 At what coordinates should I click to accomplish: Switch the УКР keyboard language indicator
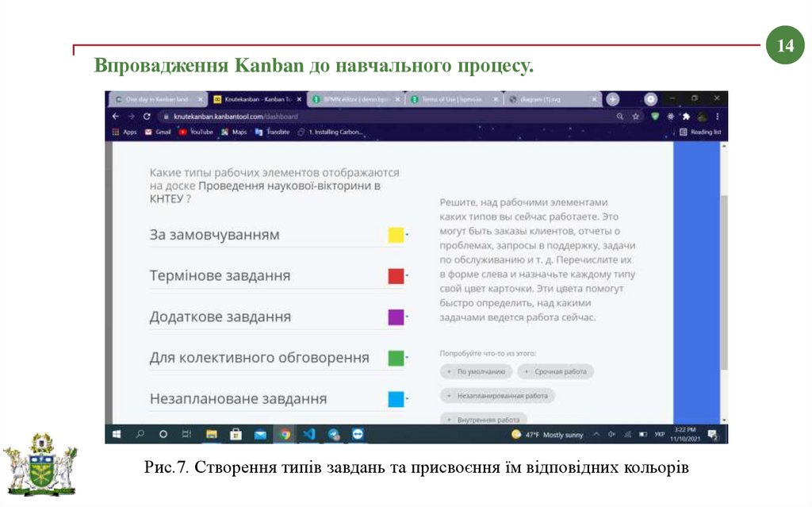coord(659,435)
